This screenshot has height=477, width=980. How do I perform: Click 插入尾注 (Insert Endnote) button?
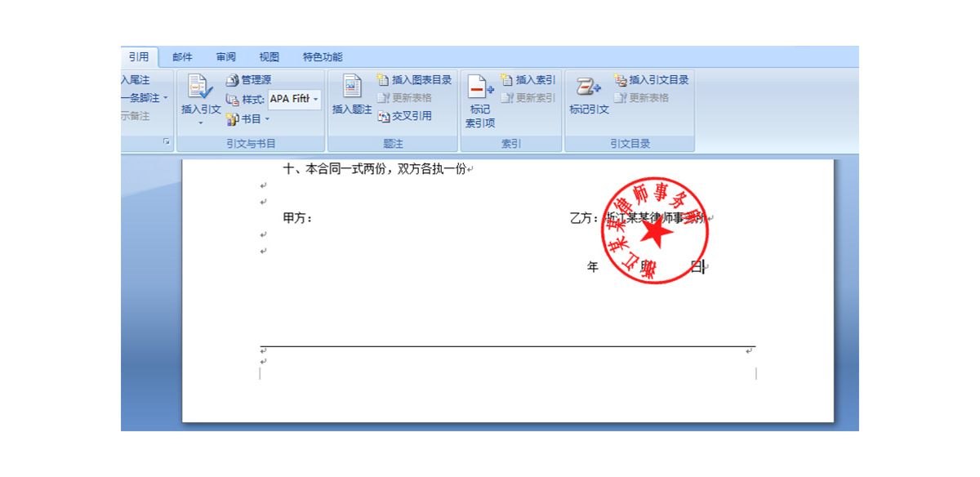click(x=136, y=80)
